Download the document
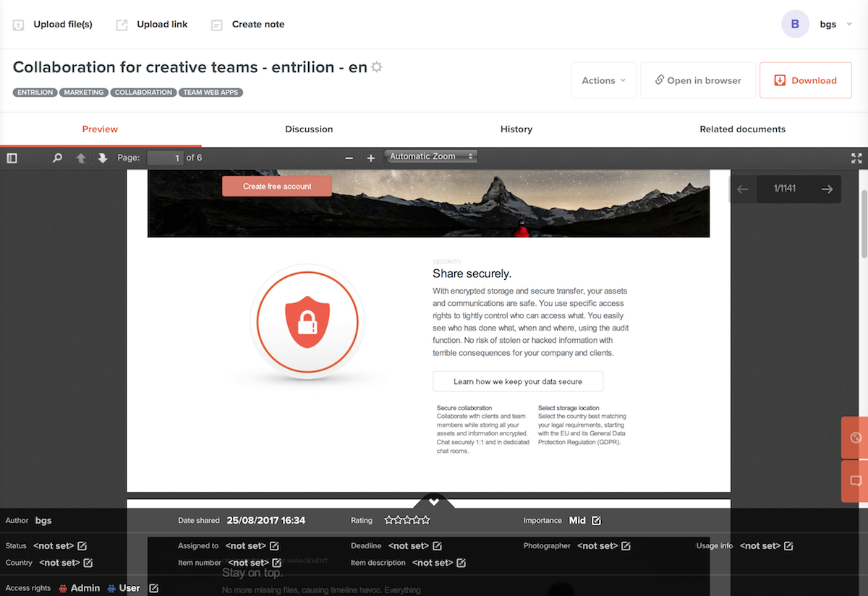The width and height of the screenshot is (868, 596). (x=805, y=80)
